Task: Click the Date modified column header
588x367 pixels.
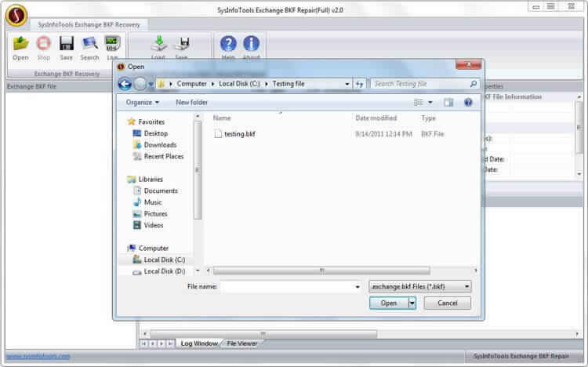Action: pos(376,118)
